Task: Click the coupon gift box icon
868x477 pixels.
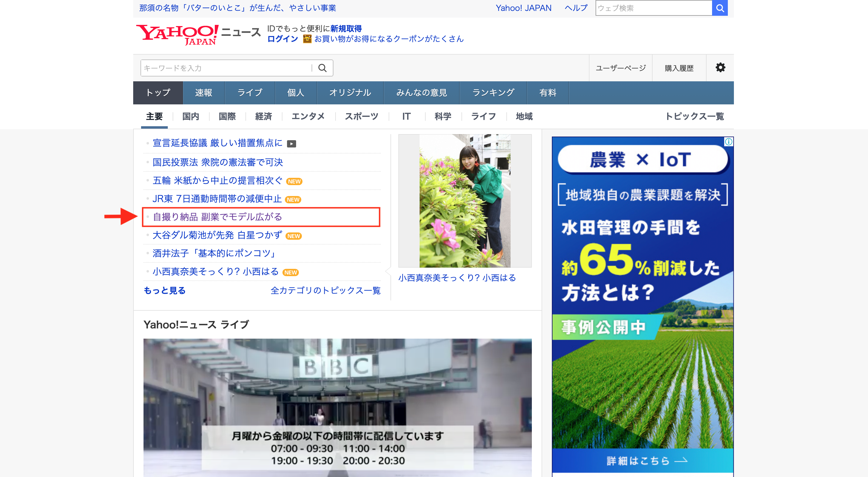Action: pos(307,39)
